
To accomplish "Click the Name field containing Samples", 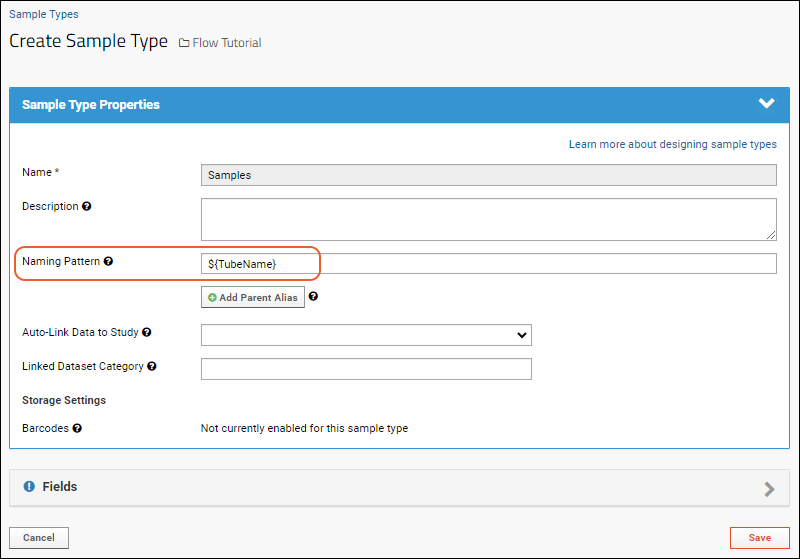I will (489, 175).
